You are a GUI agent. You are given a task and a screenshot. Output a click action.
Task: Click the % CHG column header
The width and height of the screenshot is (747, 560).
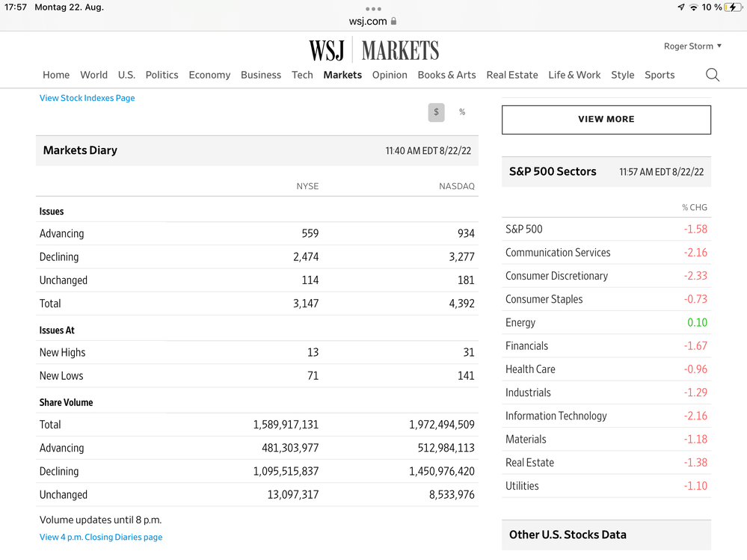coord(694,208)
